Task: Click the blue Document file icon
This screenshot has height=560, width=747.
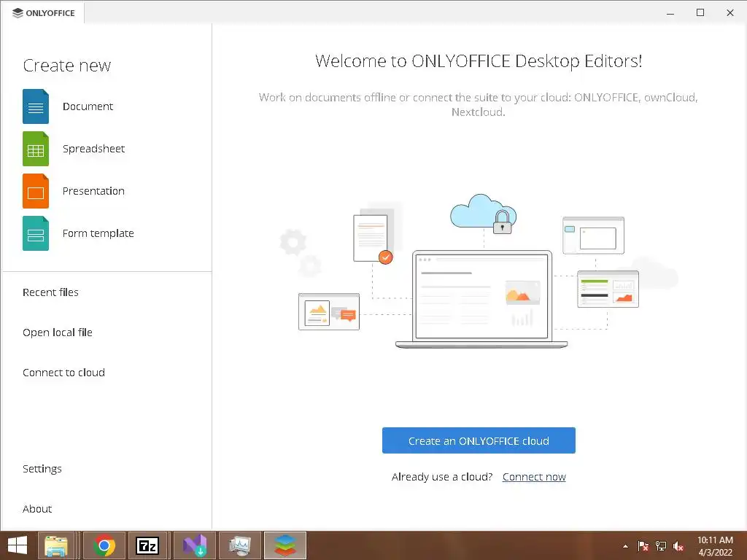Action: pyautogui.click(x=36, y=106)
